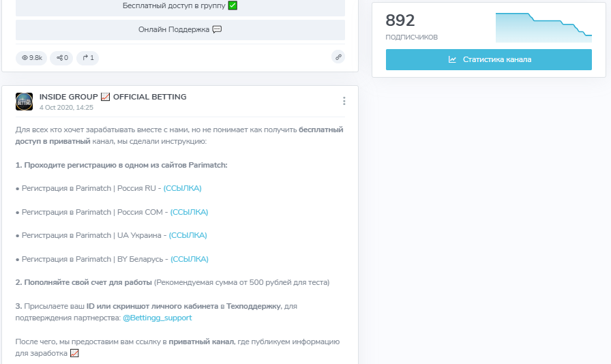This screenshot has width=611, height=364.
Task: Open the Parimatch BY Беларусь ССЫЛКА link
Action: (190, 259)
